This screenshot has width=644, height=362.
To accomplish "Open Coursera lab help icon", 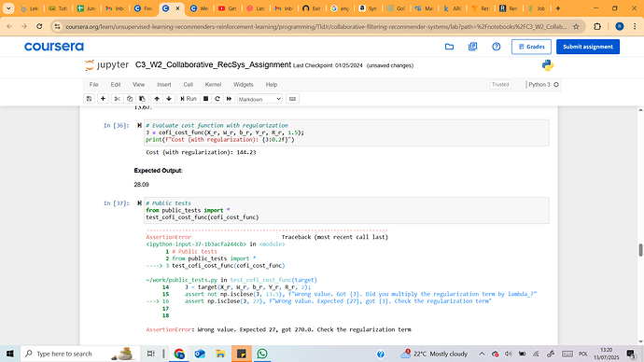I will 497,47.
